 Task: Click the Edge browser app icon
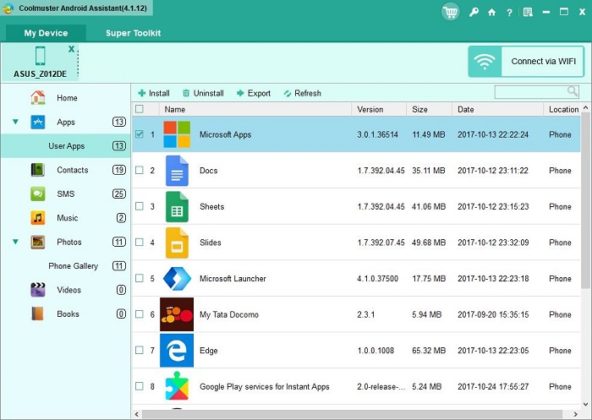point(177,351)
